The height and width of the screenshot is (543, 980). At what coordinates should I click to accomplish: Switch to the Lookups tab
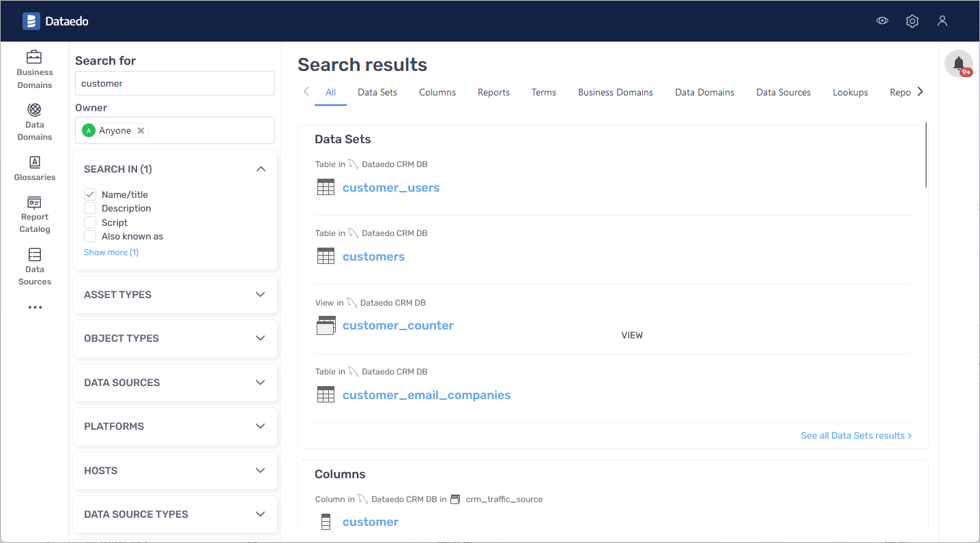click(850, 92)
